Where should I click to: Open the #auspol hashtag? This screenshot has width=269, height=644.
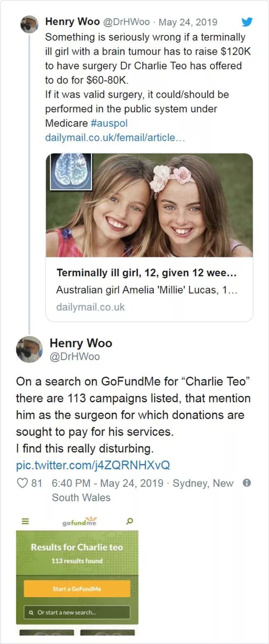point(109,123)
